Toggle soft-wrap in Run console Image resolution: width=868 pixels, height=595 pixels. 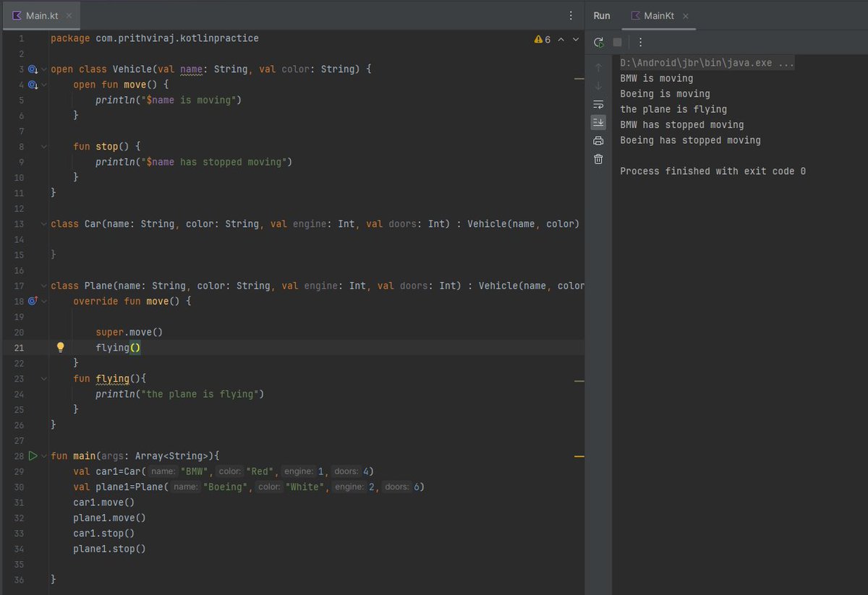598,104
